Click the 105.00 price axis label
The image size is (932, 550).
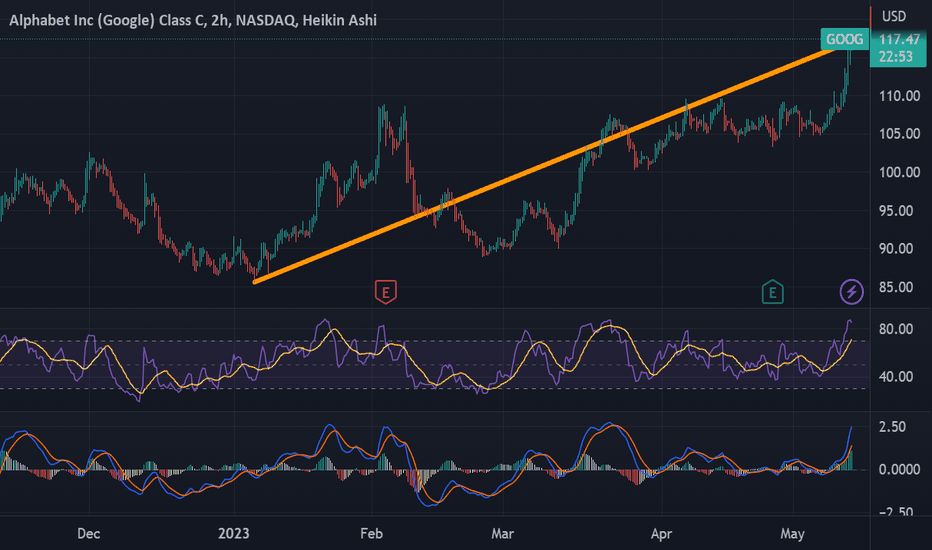tap(899, 134)
